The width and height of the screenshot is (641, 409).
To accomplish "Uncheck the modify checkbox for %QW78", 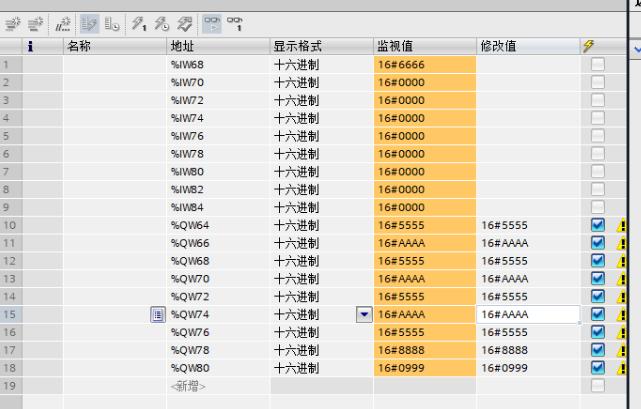I will pyautogui.click(x=598, y=350).
